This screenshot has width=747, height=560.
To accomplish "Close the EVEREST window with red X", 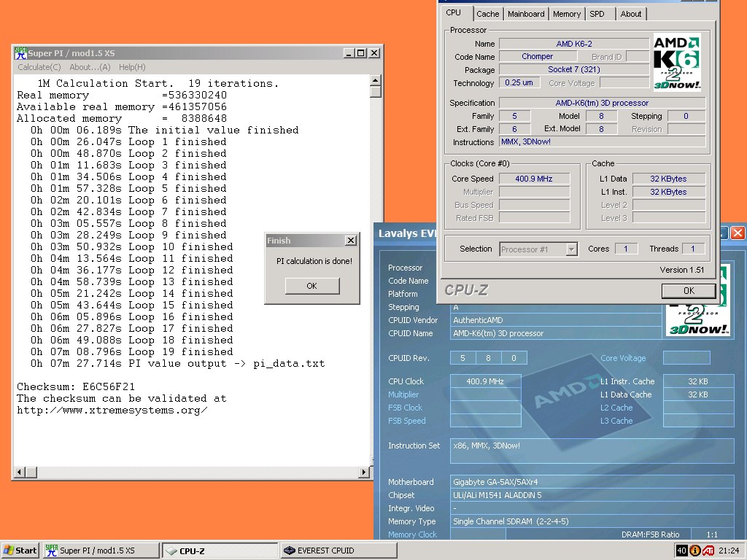I will click(738, 233).
